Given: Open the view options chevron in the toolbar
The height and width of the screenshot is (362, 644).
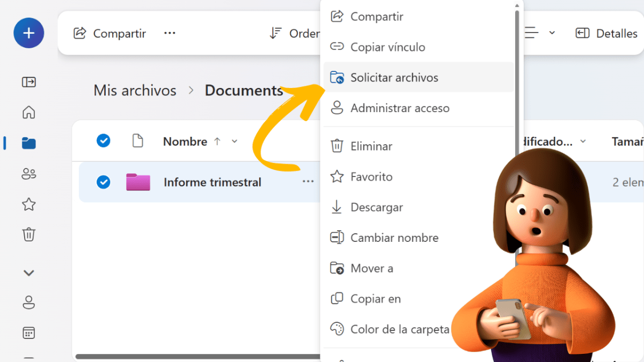Looking at the screenshot, I should (x=552, y=33).
